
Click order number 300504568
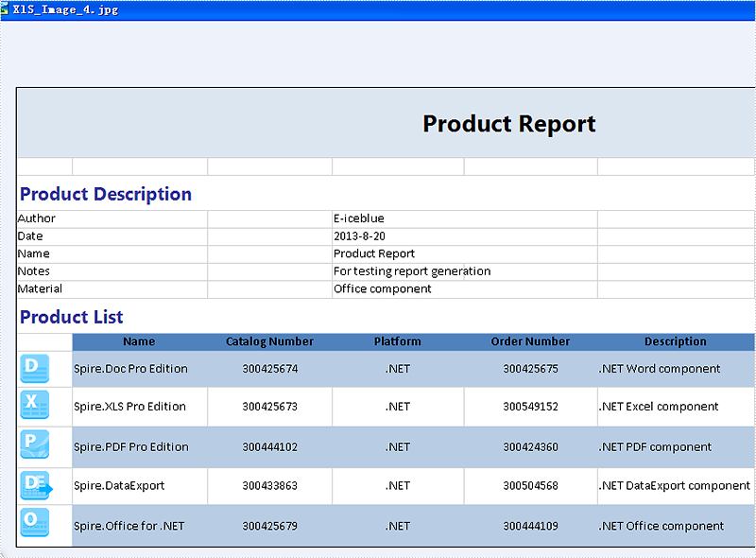(x=531, y=485)
